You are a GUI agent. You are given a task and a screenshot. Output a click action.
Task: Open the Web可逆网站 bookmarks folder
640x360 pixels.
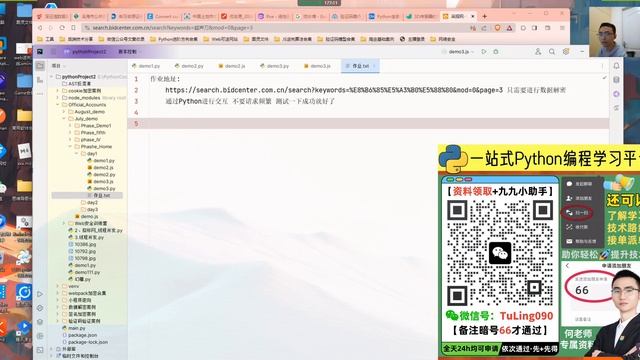click(x=220, y=39)
